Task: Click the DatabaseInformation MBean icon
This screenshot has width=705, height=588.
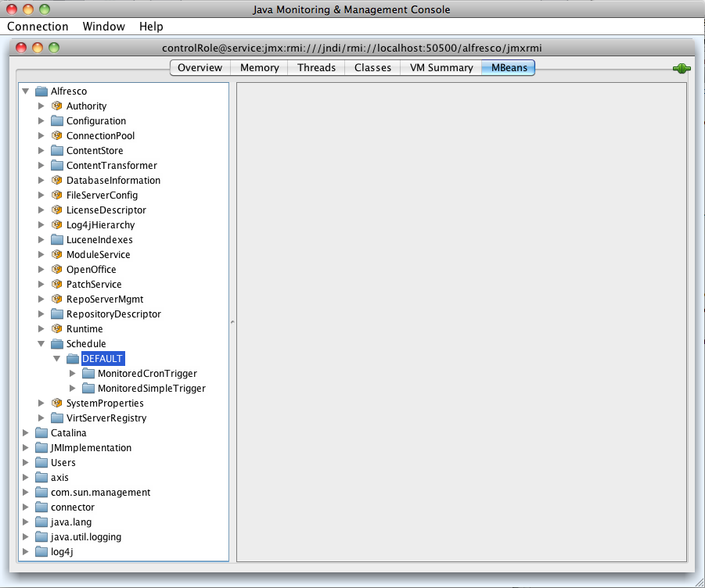Action: click(x=56, y=180)
